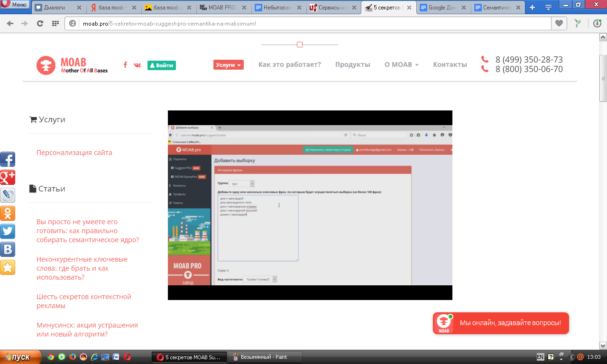Share page via Google+ side button

coord(8,177)
